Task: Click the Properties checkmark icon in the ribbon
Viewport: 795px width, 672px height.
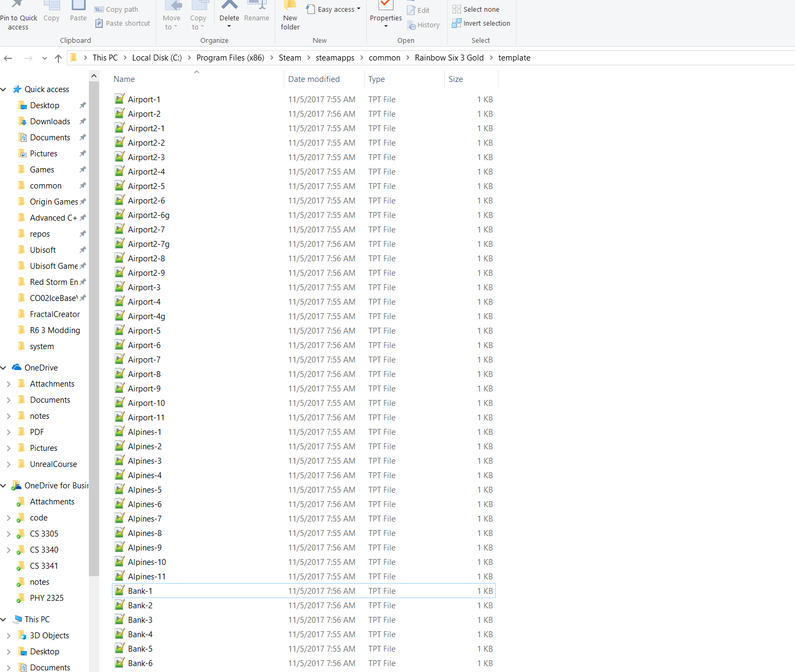Action: tap(385, 5)
